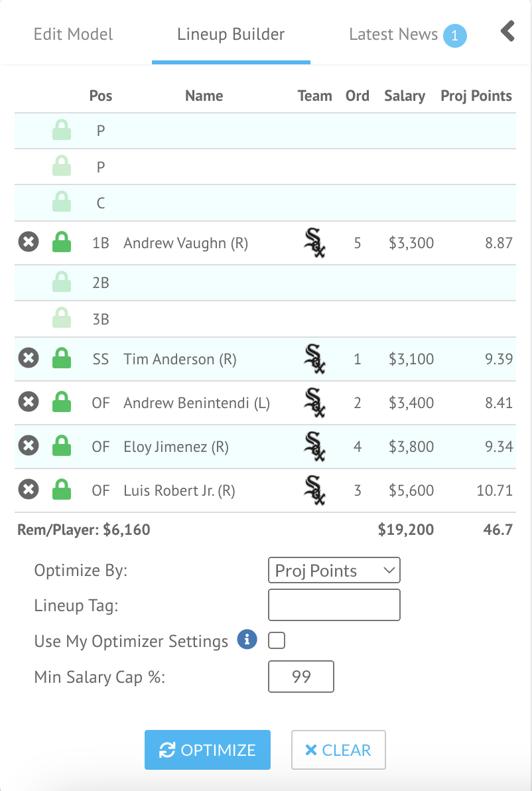The width and height of the screenshot is (532, 791).
Task: Collapse panel with the left chevron arrow
Action: 507,31
